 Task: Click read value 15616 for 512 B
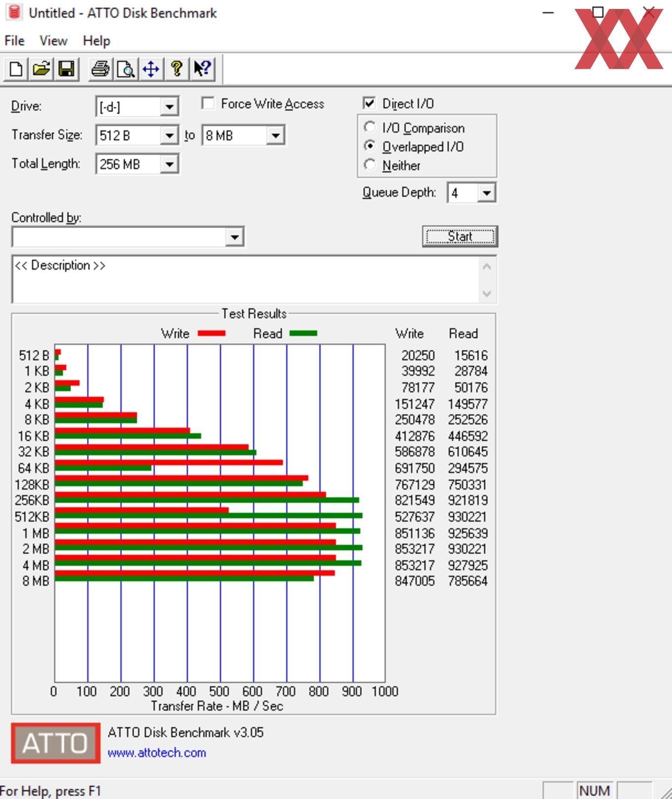[471, 355]
